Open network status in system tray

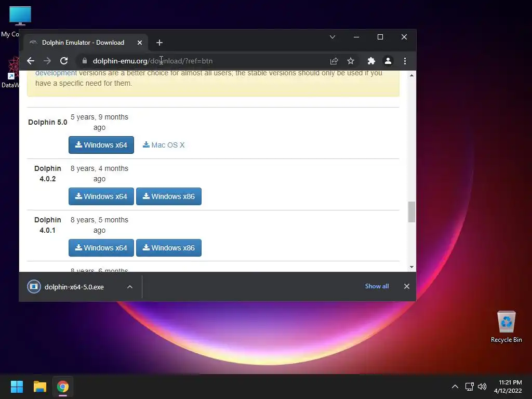pyautogui.click(x=469, y=387)
